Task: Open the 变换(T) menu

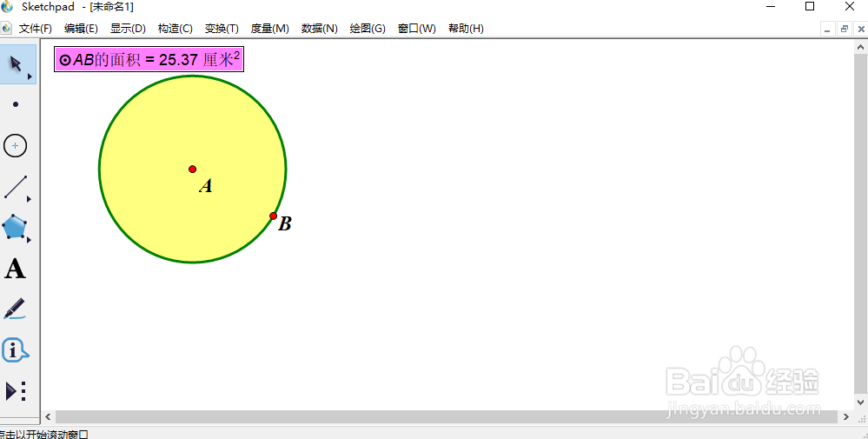Action: click(x=222, y=28)
